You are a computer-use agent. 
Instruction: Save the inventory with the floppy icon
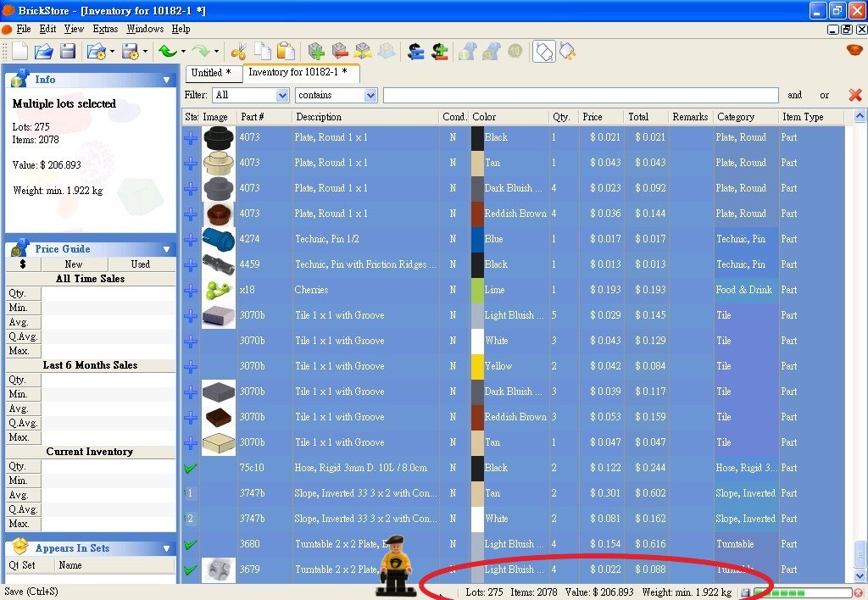pyautogui.click(x=68, y=52)
